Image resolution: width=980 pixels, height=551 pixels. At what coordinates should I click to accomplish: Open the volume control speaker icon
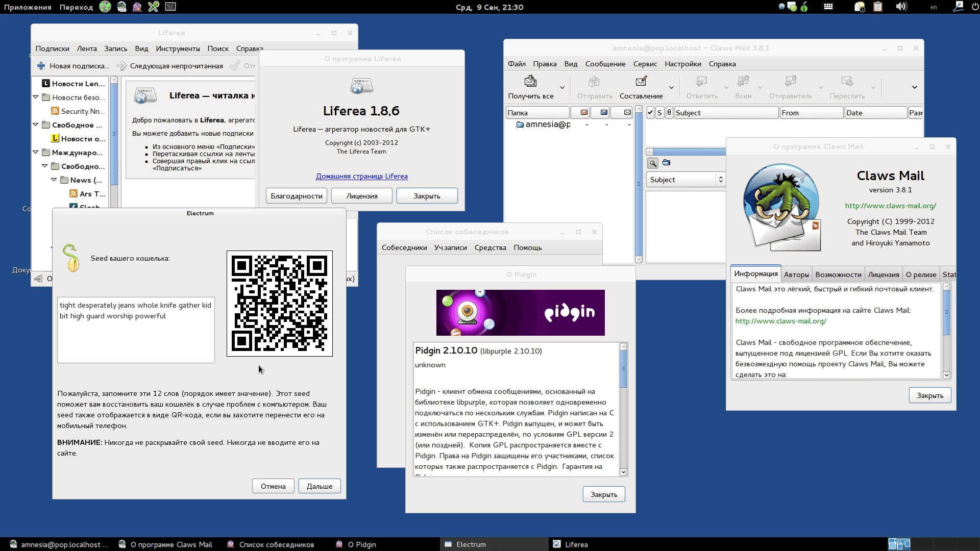coord(901,7)
